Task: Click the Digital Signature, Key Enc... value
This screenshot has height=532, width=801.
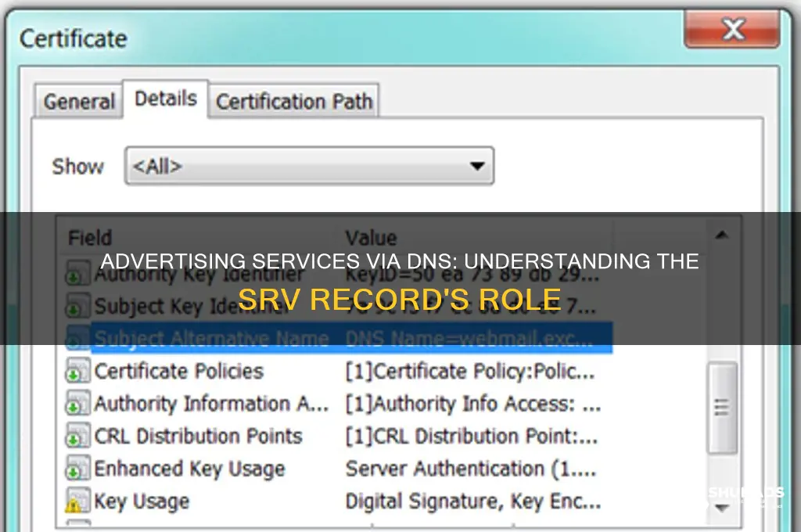Action: (473, 501)
